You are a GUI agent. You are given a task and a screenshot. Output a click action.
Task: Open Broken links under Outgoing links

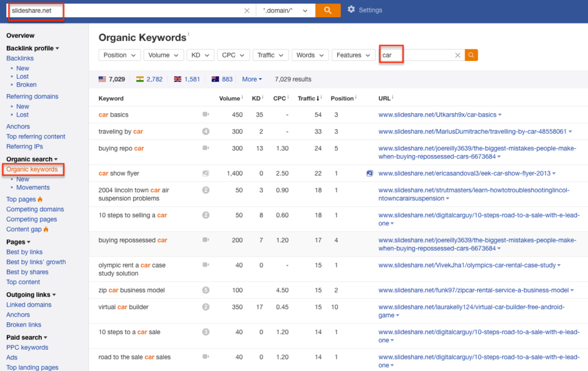pos(24,325)
